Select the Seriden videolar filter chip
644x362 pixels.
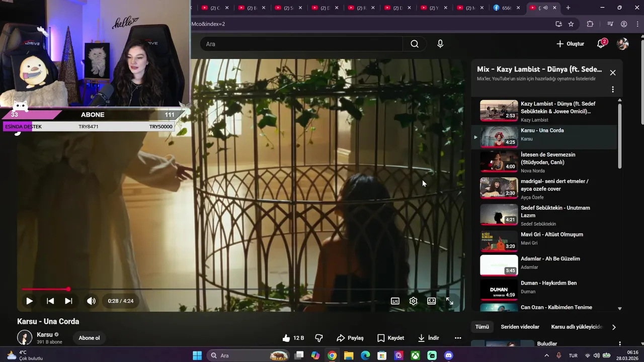tap(520, 327)
